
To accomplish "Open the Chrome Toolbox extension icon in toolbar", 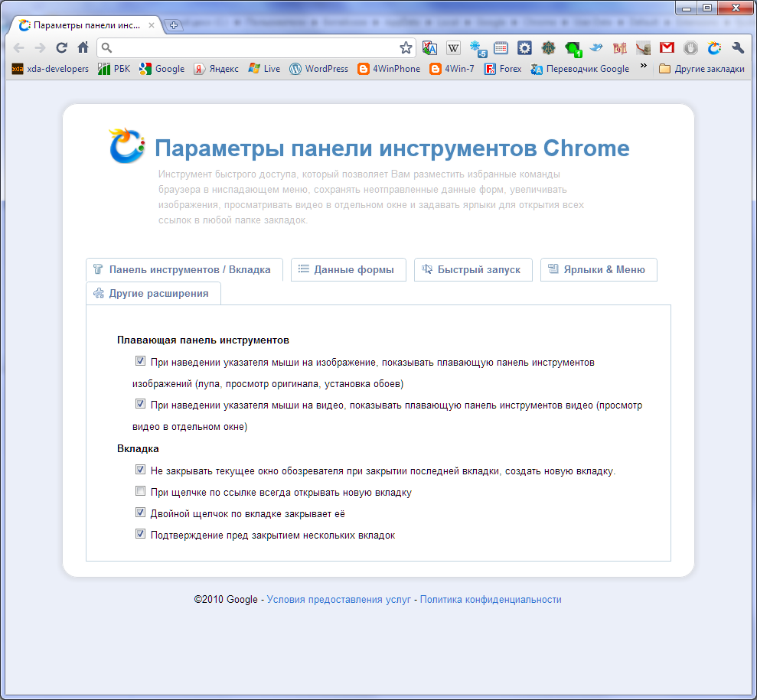I will (x=714, y=47).
